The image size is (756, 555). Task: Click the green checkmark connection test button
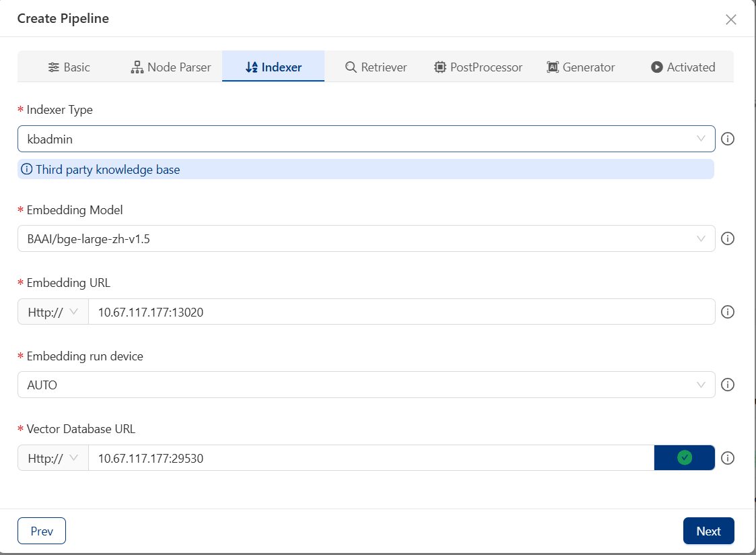[x=684, y=458]
